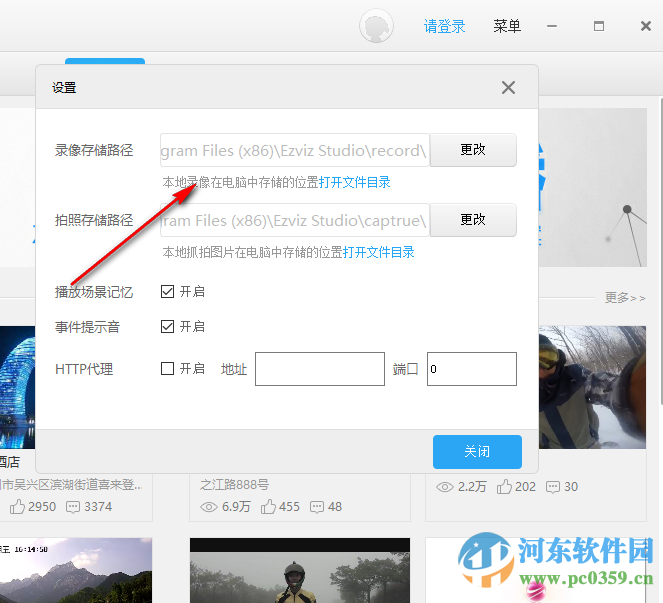Open the helmeted rider video thumbnail
The height and width of the screenshot is (603, 663).
point(300,570)
